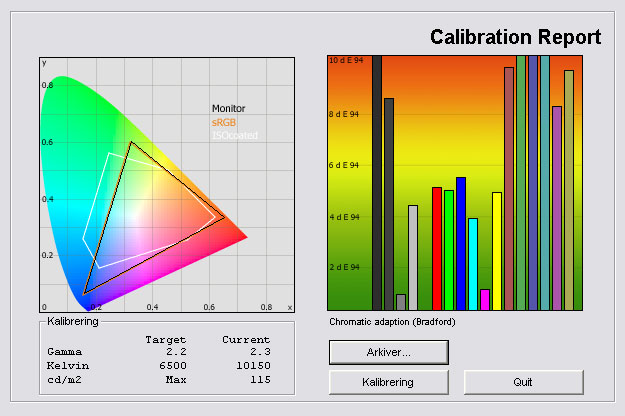Screen dimensions: 625x416
Task: Click the Kalibrering group box title
Action: (73, 322)
